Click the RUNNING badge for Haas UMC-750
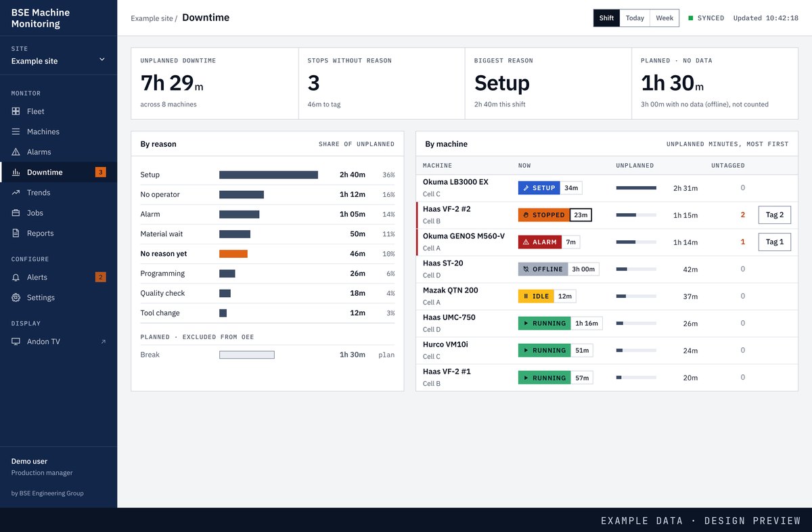Viewport: 812px width, 532px height. coord(545,324)
